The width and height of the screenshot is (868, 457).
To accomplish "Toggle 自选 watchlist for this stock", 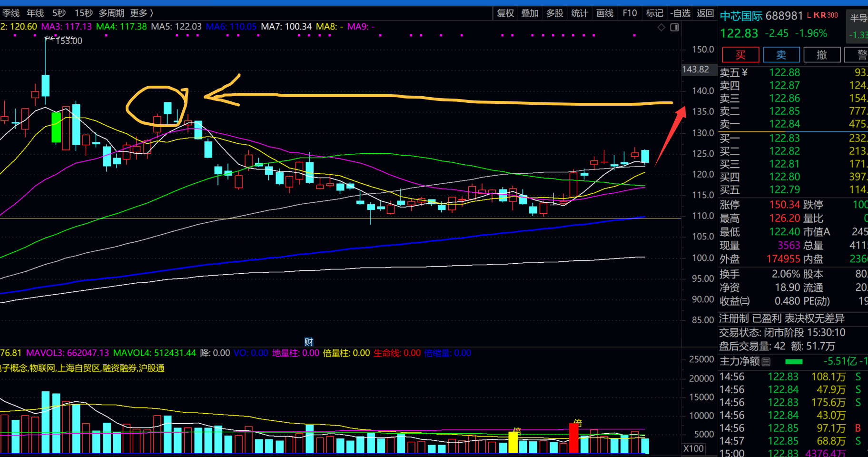I will [680, 13].
